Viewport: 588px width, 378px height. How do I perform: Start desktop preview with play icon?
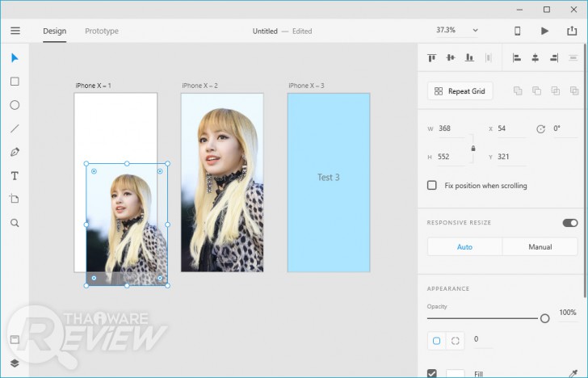pyautogui.click(x=544, y=31)
